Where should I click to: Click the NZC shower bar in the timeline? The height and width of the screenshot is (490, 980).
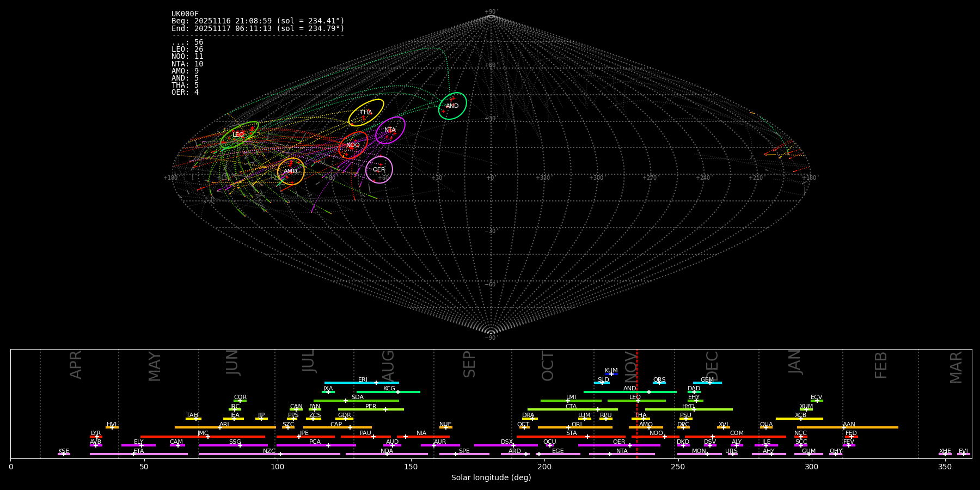click(269, 454)
